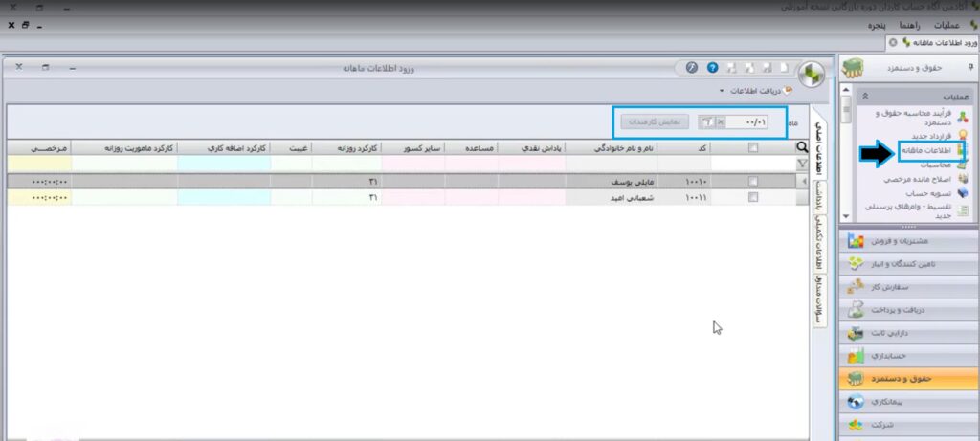Image resolution: width=980 pixels, height=441 pixels.
Task: Sort by غیبت column header
Action: (x=291, y=147)
